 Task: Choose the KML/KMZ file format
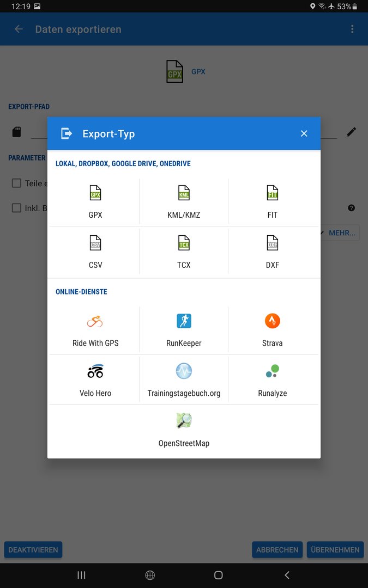(184, 202)
